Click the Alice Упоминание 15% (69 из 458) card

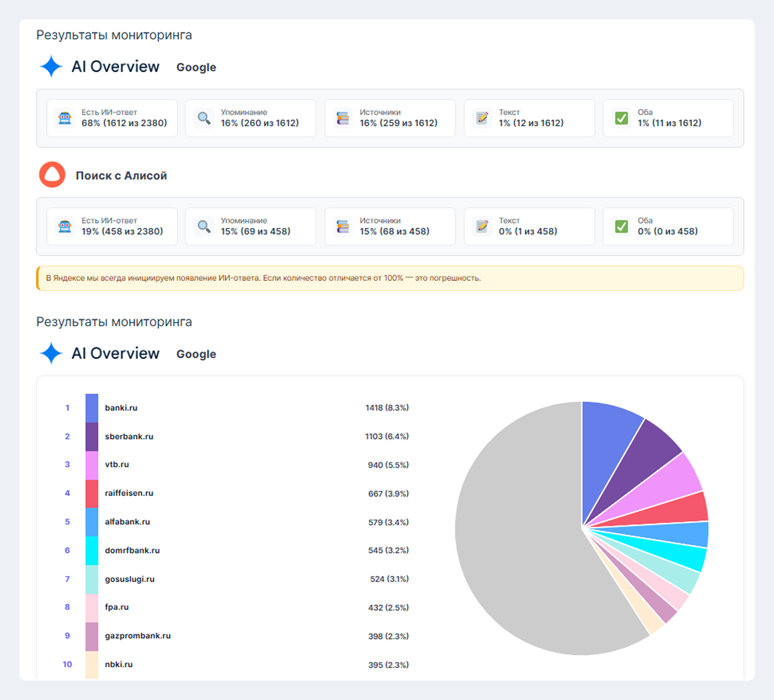(251, 226)
